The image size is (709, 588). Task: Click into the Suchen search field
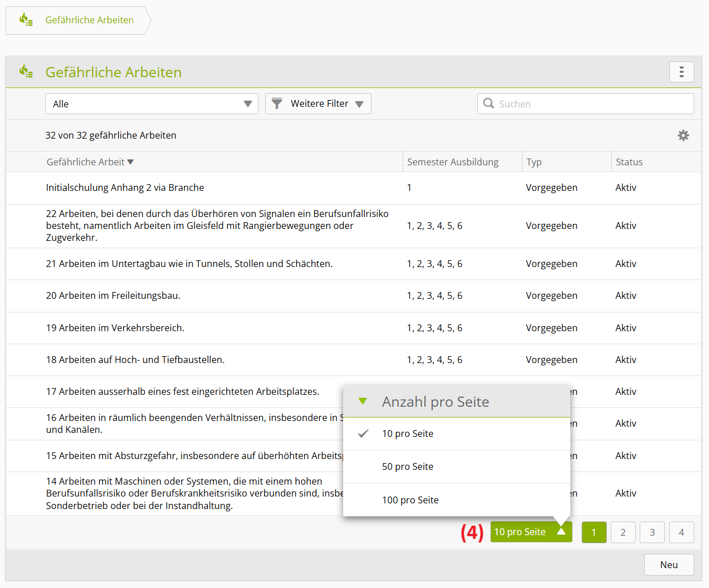click(591, 104)
